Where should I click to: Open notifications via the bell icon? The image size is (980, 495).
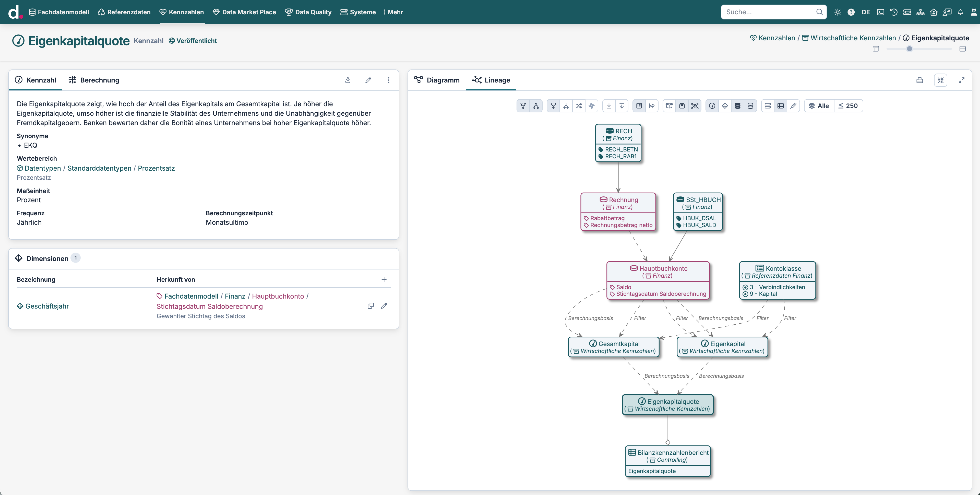point(961,12)
